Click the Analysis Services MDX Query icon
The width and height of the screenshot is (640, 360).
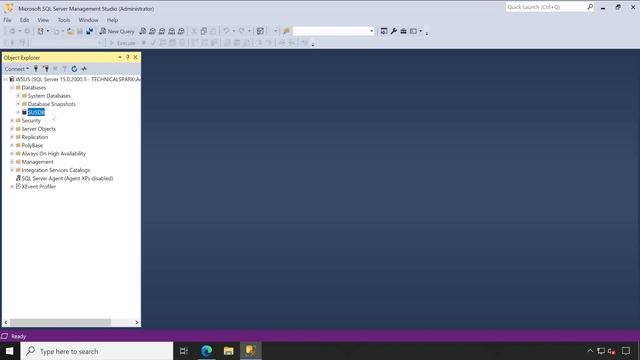(152, 31)
